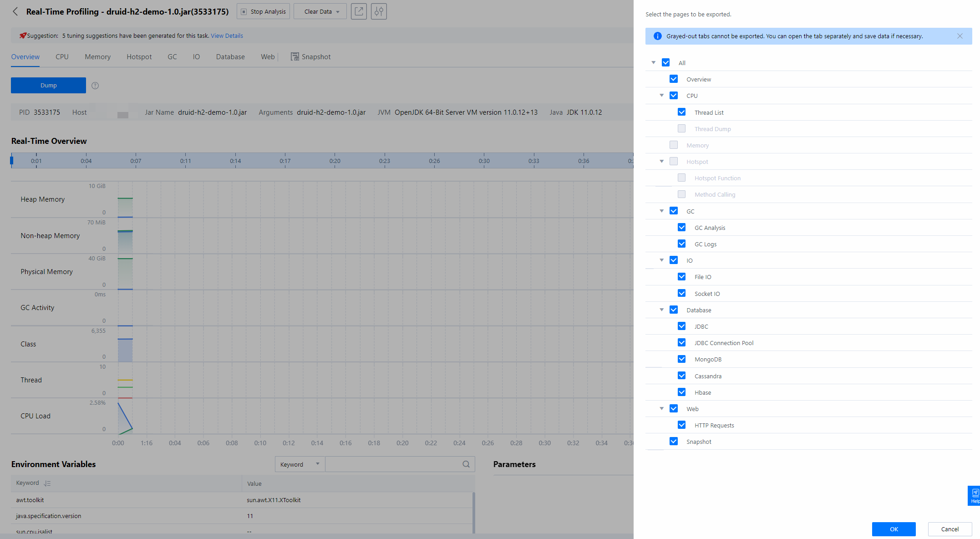The image size is (980, 539).
Task: Click the floating Help widget icon
Action: point(975,495)
